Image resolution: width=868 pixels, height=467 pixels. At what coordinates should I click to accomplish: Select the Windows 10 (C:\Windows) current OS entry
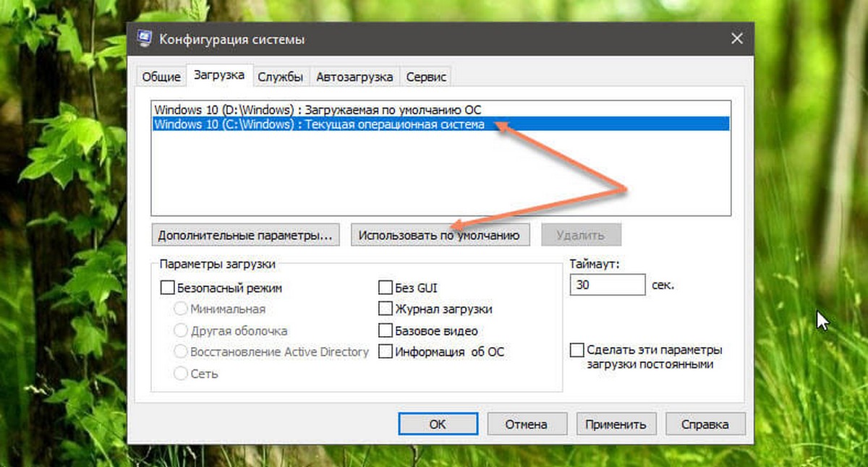point(441,124)
